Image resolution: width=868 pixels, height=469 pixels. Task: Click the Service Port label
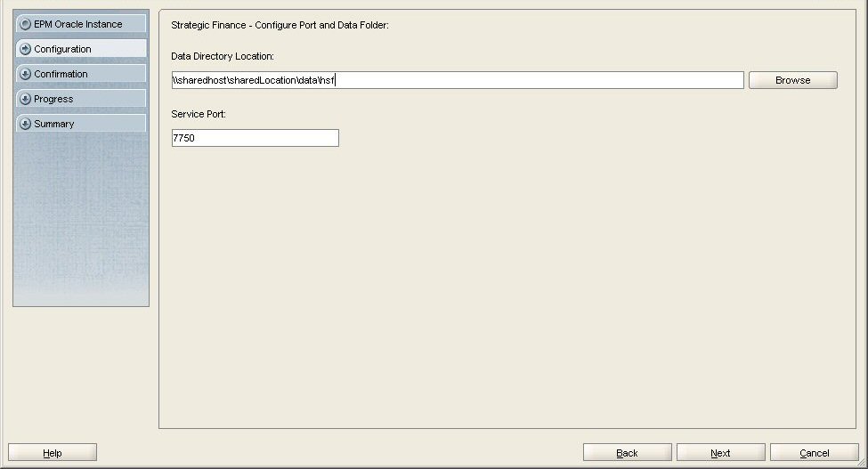click(x=199, y=114)
